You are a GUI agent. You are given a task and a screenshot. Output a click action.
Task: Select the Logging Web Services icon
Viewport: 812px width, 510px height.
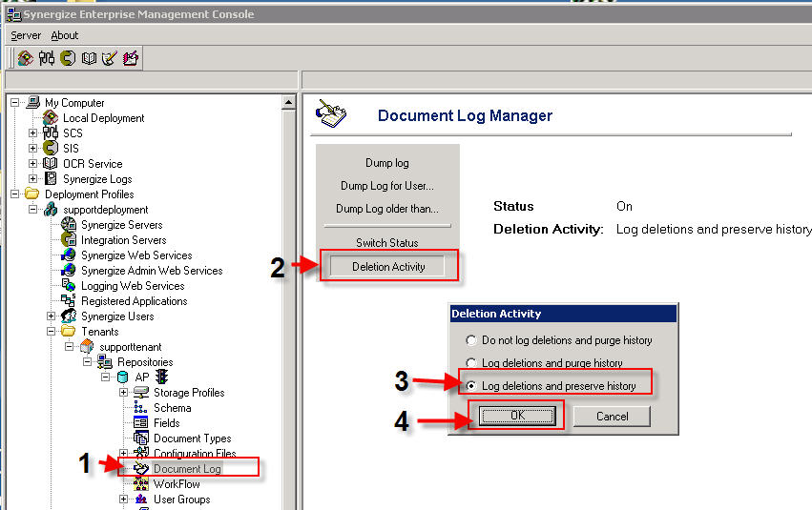point(69,286)
